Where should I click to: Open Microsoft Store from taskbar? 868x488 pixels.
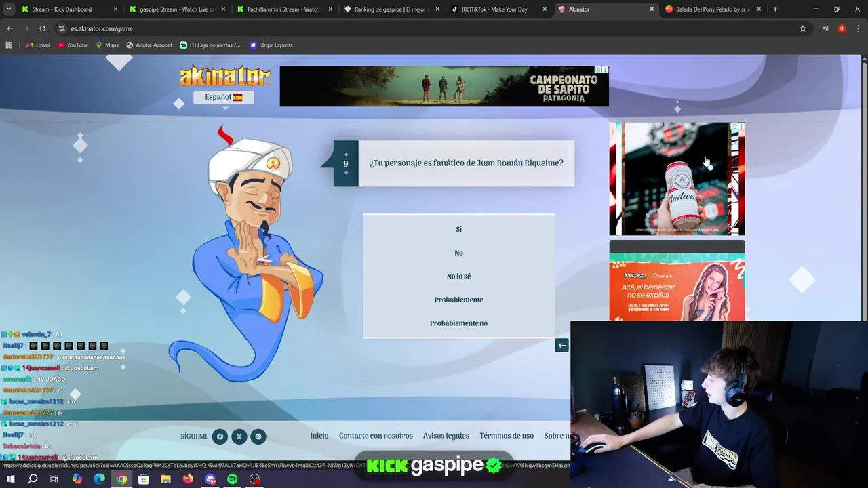(x=144, y=479)
